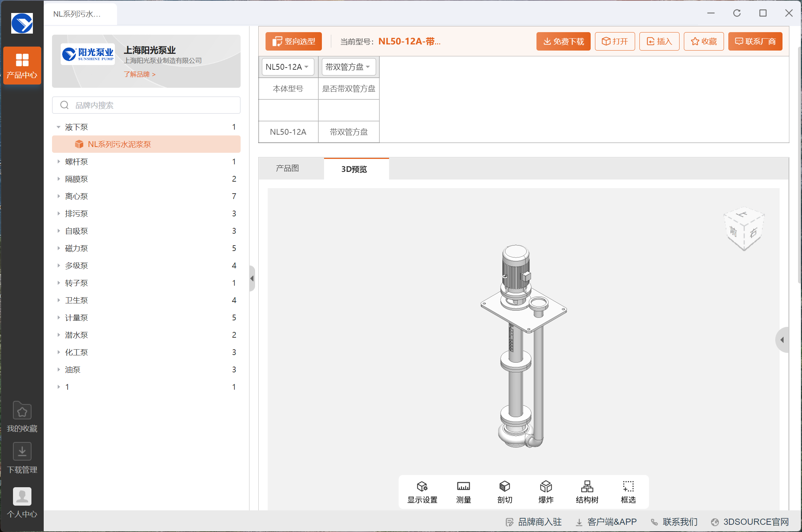Toggle 竖向选型 vertical selection mode
Screen dimensions: 802x532
point(293,42)
